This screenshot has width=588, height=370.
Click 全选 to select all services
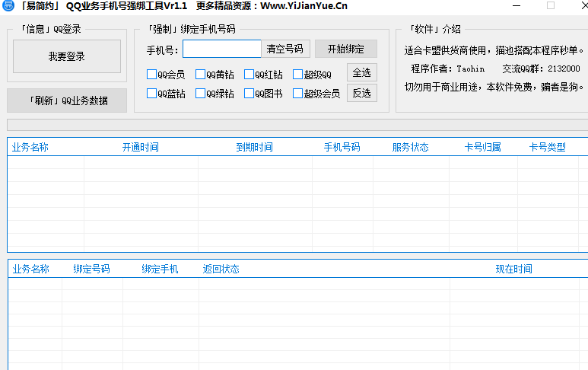(x=361, y=73)
